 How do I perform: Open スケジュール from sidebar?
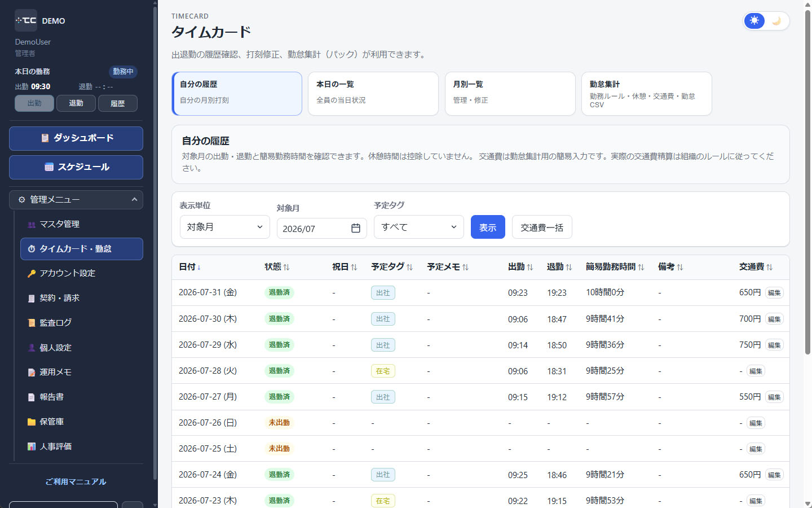coord(76,167)
